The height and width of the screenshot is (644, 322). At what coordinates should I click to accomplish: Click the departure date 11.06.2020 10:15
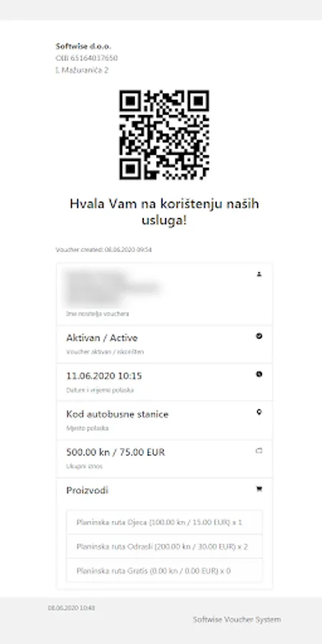[x=104, y=376]
